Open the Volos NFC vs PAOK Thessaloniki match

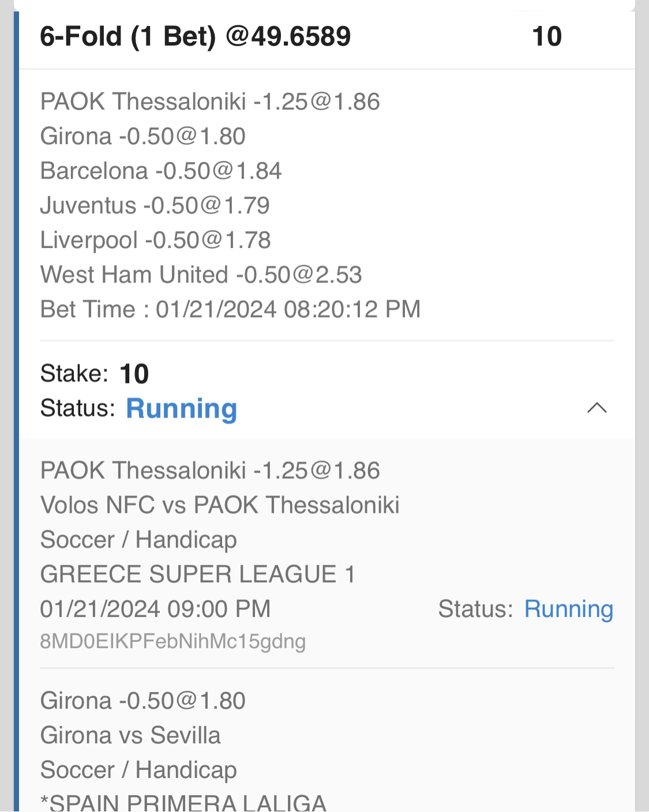(220, 505)
